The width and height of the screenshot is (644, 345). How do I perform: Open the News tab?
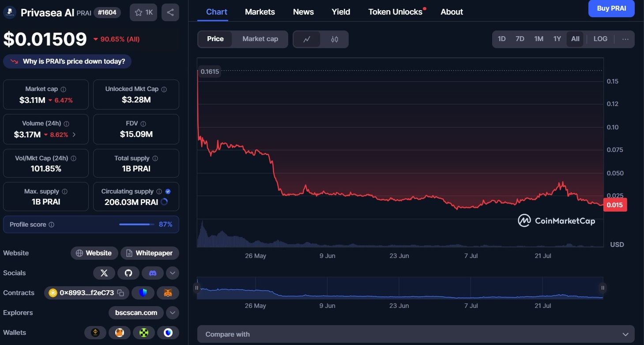pos(303,12)
